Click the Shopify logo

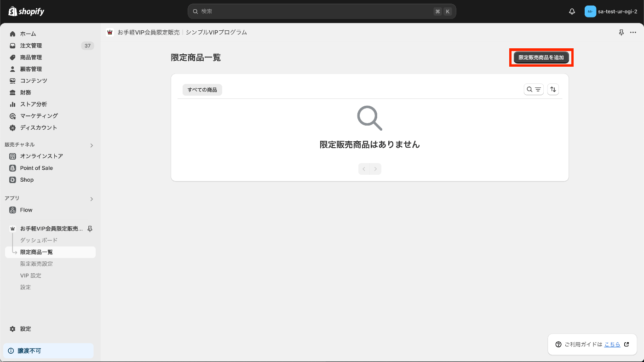(x=26, y=11)
